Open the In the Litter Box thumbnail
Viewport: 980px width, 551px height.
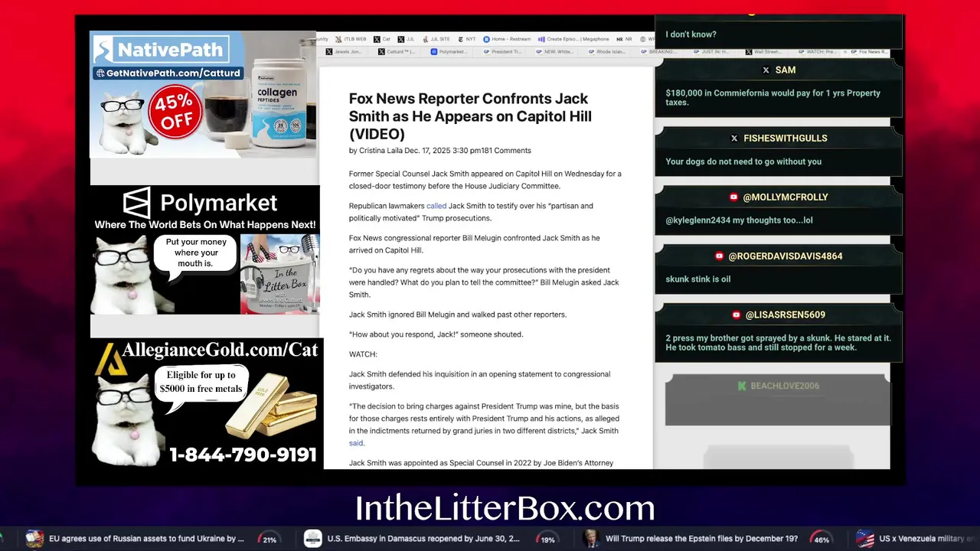(x=279, y=274)
